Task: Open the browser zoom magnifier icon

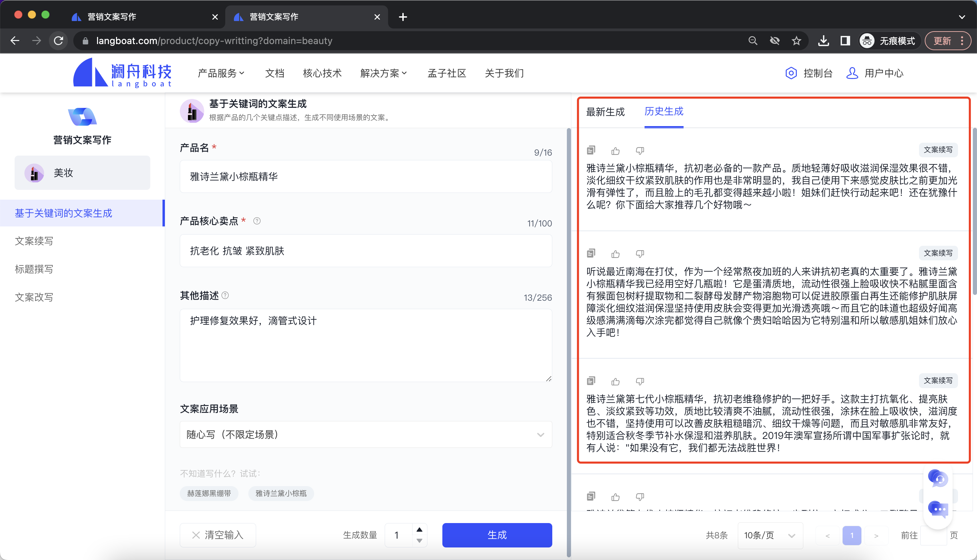Action: click(753, 40)
